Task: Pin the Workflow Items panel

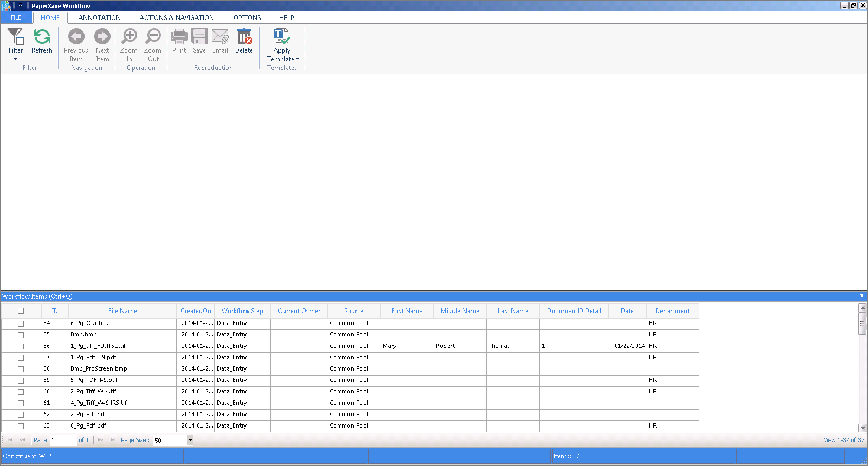Action: (861, 296)
